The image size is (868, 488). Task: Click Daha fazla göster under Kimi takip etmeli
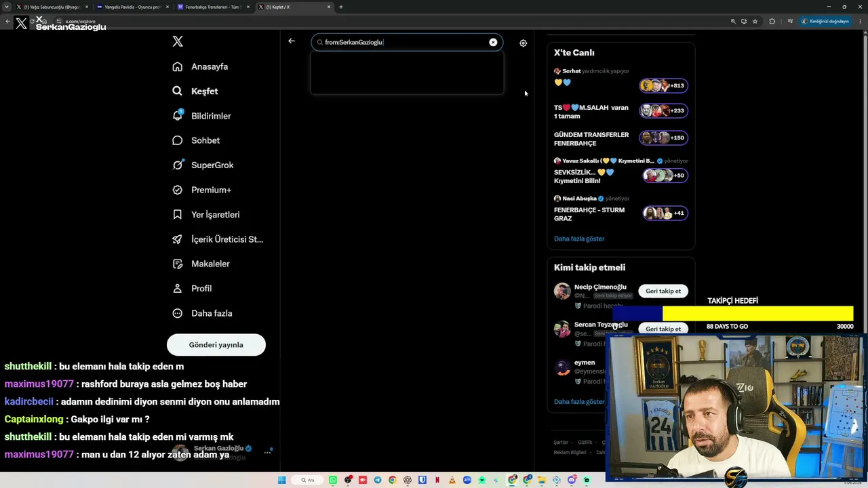click(579, 401)
